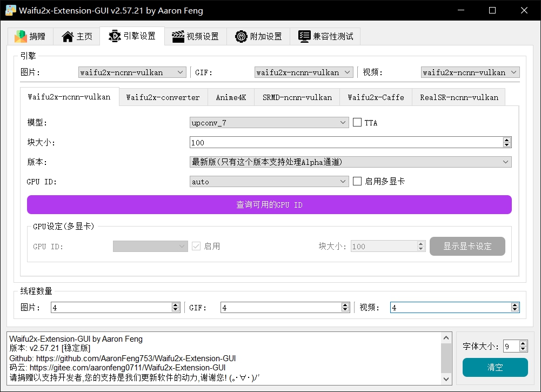Decrease the GIF thread count
The image size is (541, 392).
point(345,310)
